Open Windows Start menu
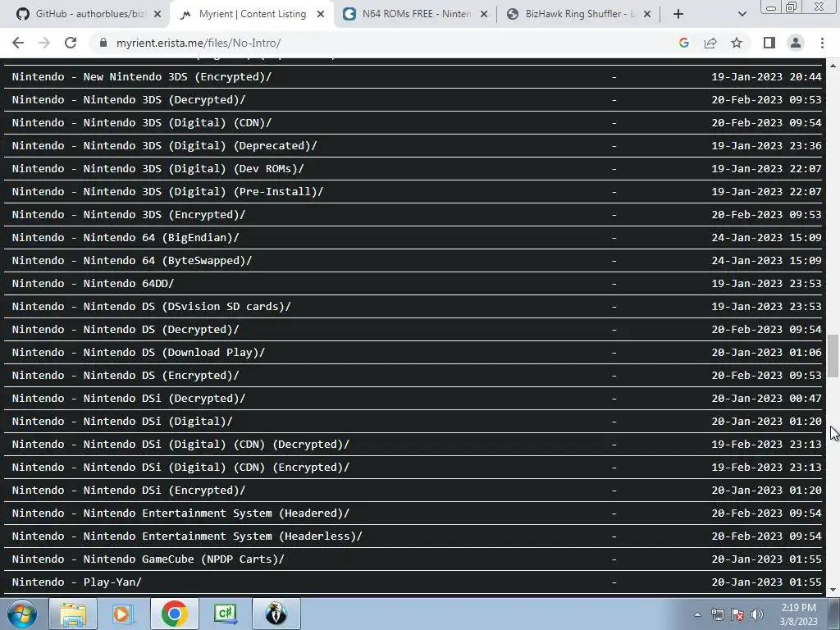 coord(22,614)
